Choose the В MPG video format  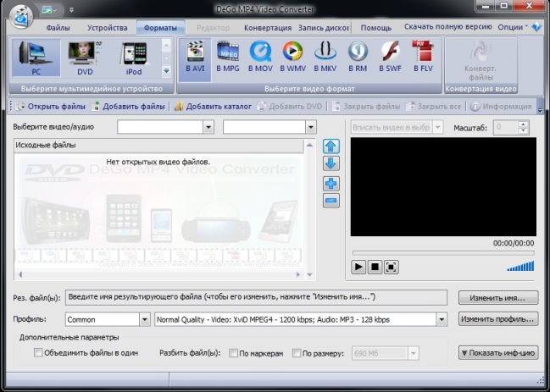coord(228,57)
